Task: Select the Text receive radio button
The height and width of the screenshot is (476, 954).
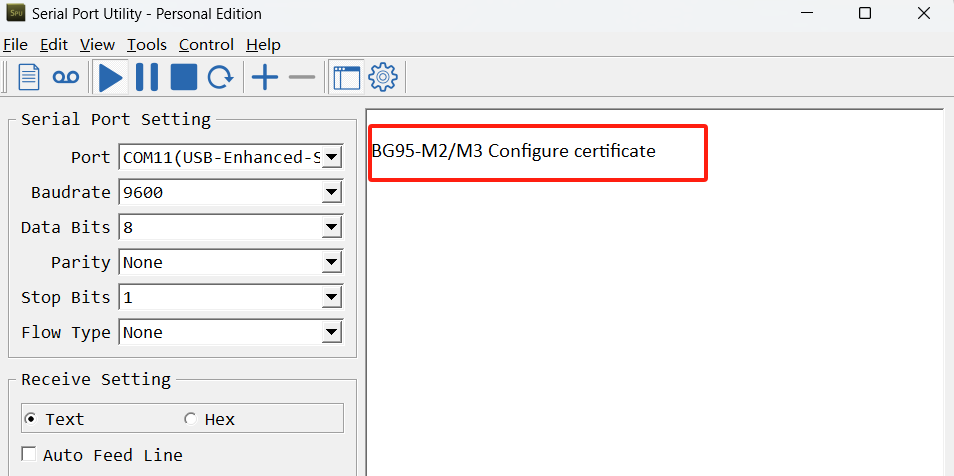Action: tap(30, 419)
